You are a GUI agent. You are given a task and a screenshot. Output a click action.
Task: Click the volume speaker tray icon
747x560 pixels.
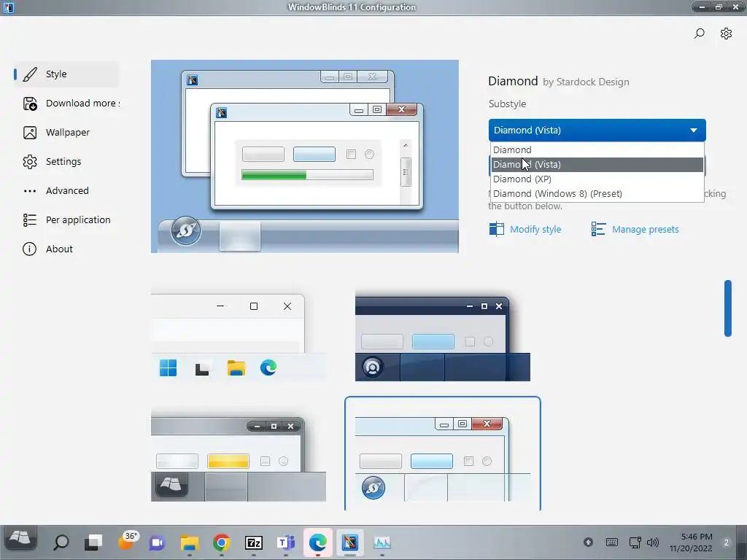point(653,542)
